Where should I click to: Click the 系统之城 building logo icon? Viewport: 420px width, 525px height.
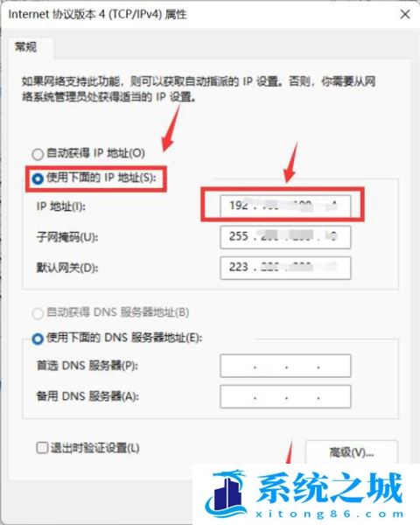coord(226,492)
